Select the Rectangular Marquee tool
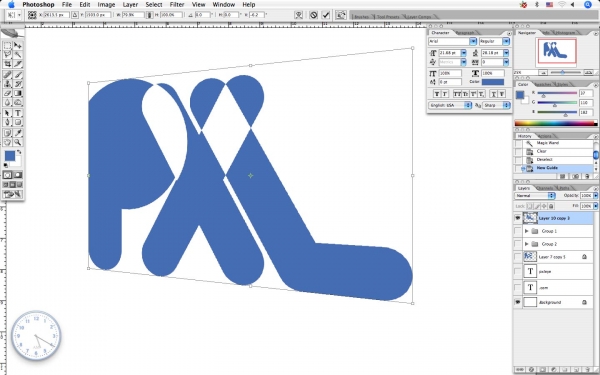Viewport: 600px width, 375px height. click(7, 46)
